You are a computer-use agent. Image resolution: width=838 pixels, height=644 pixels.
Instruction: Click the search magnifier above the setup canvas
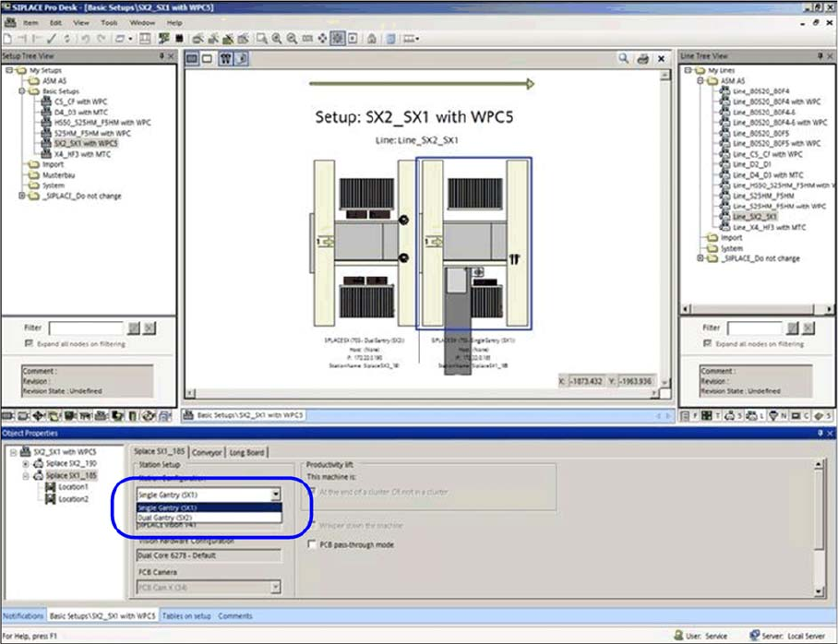[624, 58]
